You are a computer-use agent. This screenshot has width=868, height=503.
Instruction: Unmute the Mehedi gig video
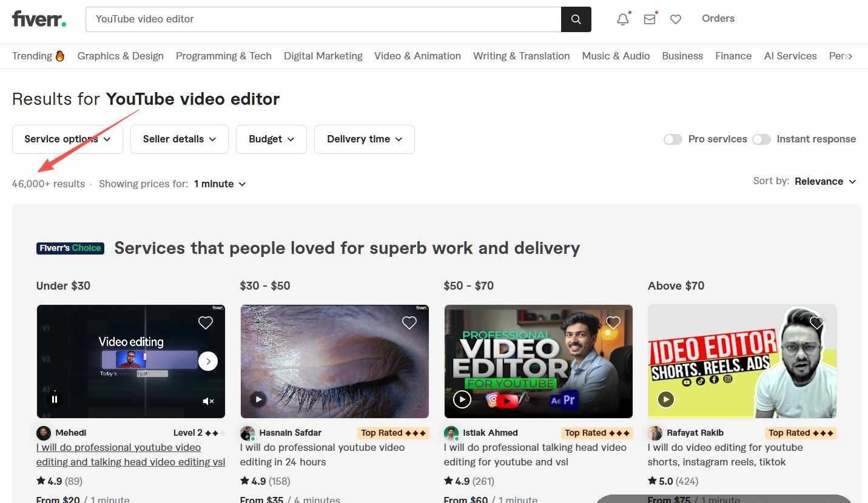click(208, 401)
